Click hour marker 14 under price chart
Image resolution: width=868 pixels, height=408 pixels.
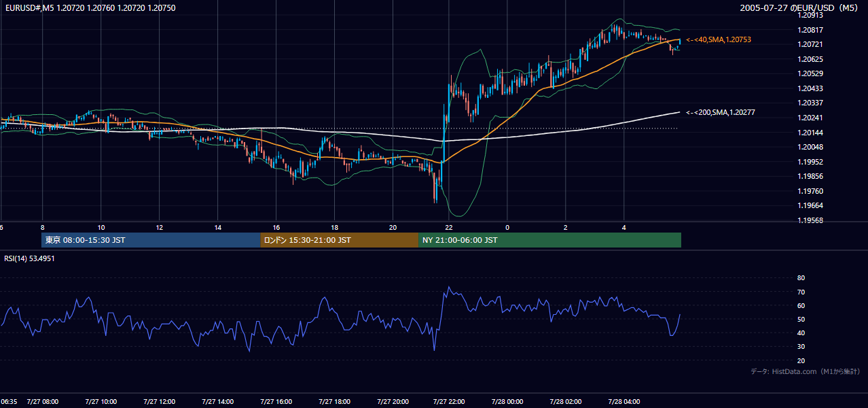218,227
